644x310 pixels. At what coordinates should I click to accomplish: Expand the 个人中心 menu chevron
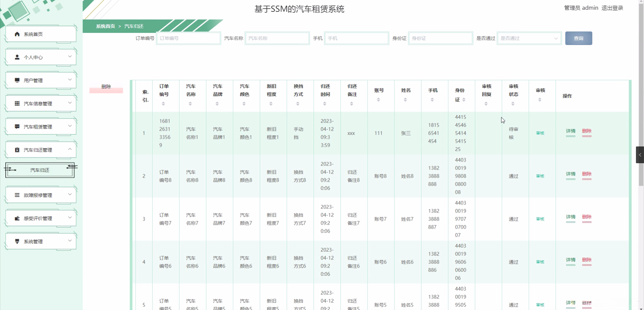tap(70, 57)
